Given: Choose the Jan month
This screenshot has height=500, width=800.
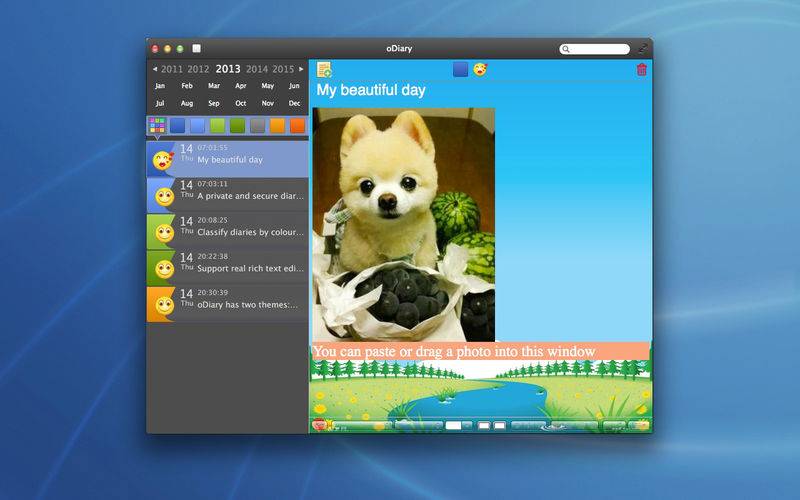Looking at the screenshot, I should pyautogui.click(x=160, y=86).
